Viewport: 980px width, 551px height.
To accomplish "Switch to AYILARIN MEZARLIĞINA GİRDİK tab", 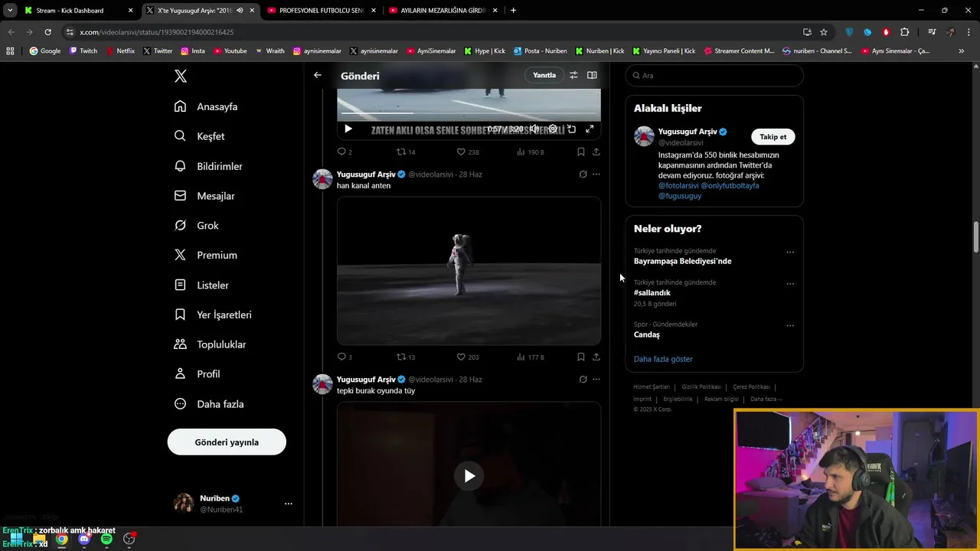I will 443,11.
